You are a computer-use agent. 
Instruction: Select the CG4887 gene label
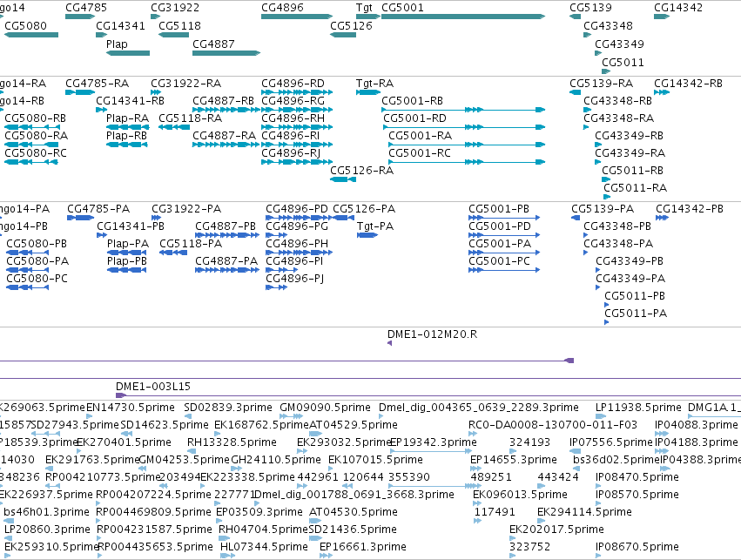(213, 44)
